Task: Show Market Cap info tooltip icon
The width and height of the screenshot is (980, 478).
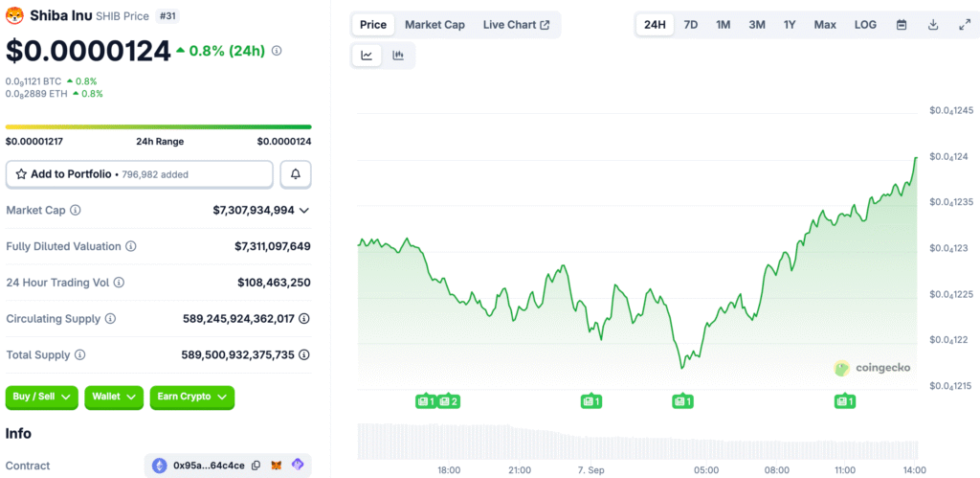Action: point(75,210)
